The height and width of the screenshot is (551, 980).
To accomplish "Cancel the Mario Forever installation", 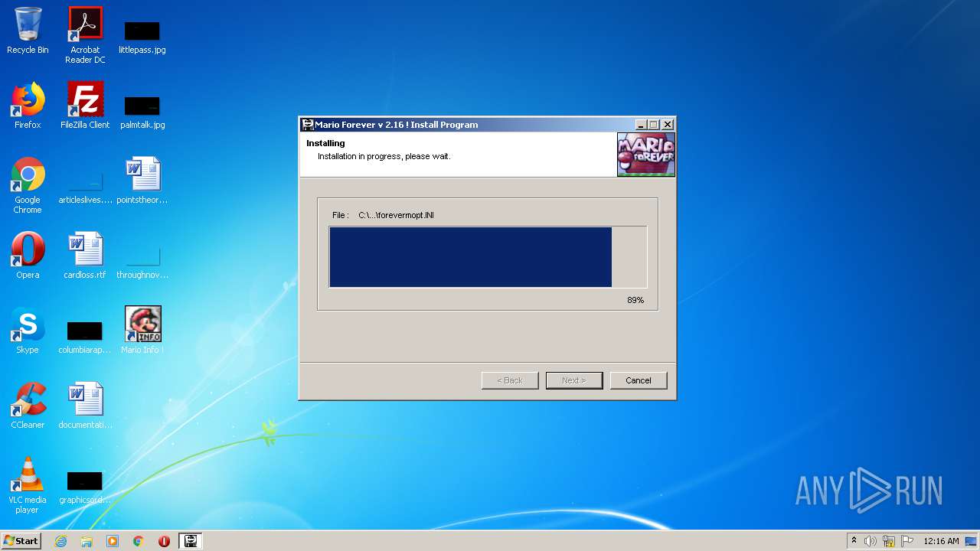I will coord(639,380).
